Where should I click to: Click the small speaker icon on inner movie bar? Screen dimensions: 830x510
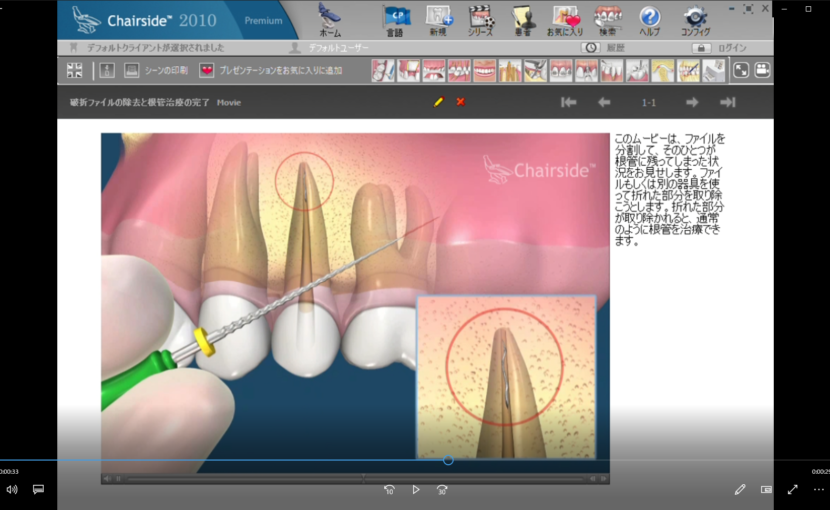tap(107, 479)
